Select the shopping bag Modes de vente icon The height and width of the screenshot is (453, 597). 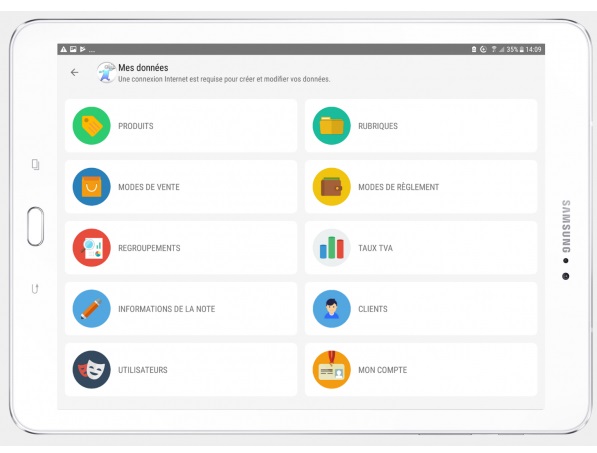(91, 187)
